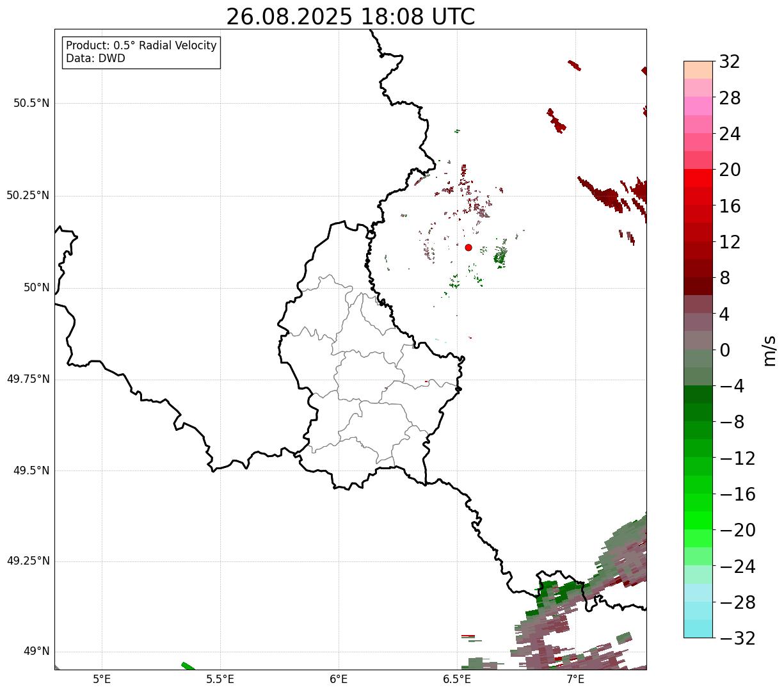Click the 'Data: DWD' label
The height and width of the screenshot is (692, 784).
click(95, 59)
